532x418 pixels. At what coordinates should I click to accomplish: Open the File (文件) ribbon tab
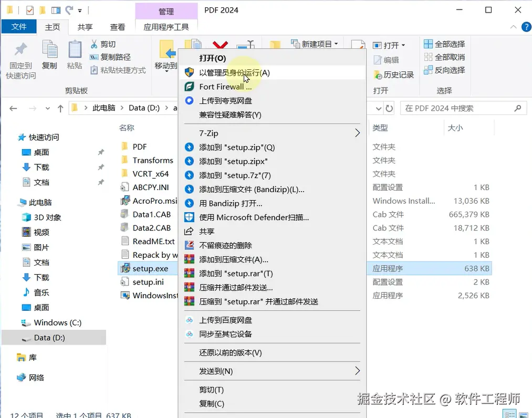tap(19, 27)
